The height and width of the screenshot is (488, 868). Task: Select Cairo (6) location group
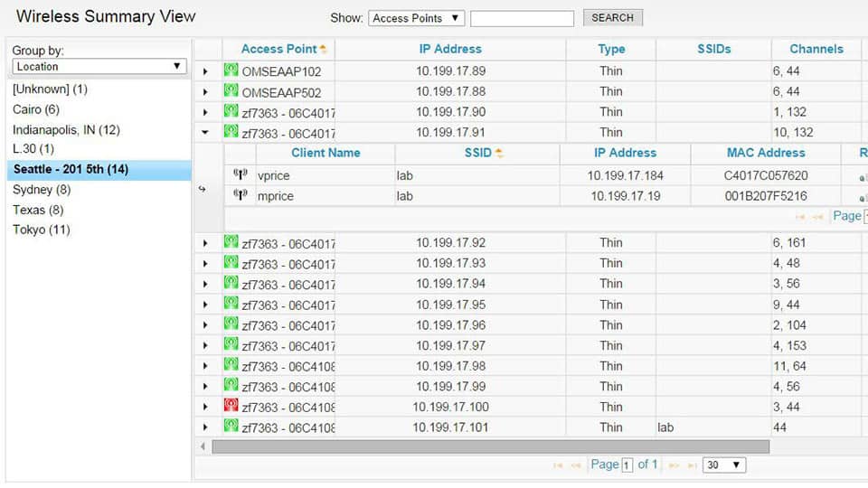(36, 109)
